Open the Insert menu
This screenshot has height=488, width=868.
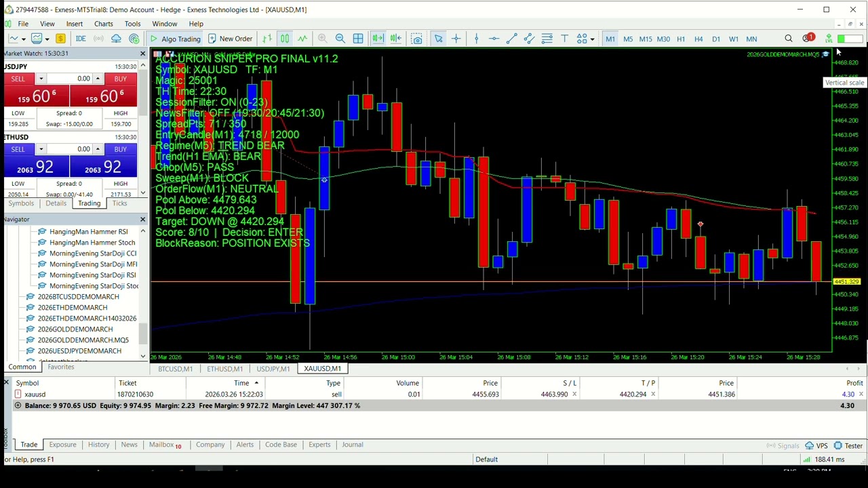pos(75,24)
